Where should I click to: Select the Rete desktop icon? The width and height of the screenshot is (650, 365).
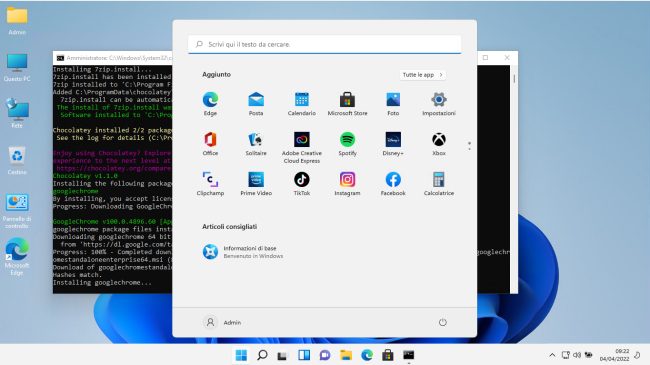pyautogui.click(x=17, y=114)
